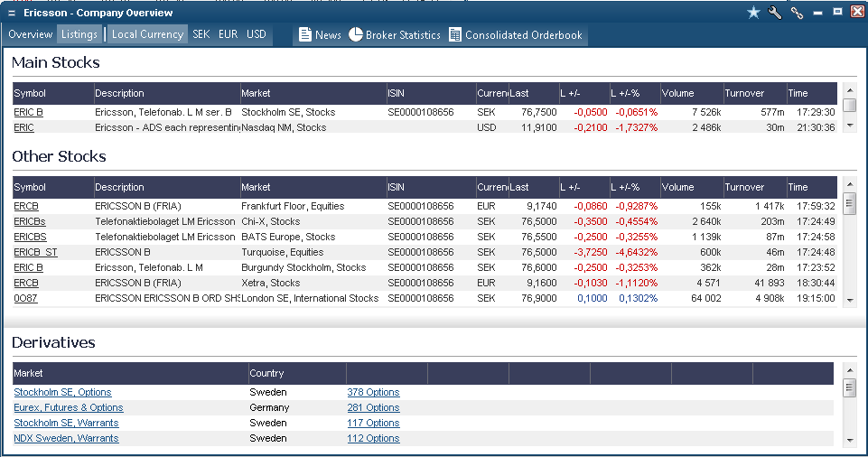Image resolution: width=868 pixels, height=457 pixels.
Task: Open the 378 Options link
Action: (374, 392)
